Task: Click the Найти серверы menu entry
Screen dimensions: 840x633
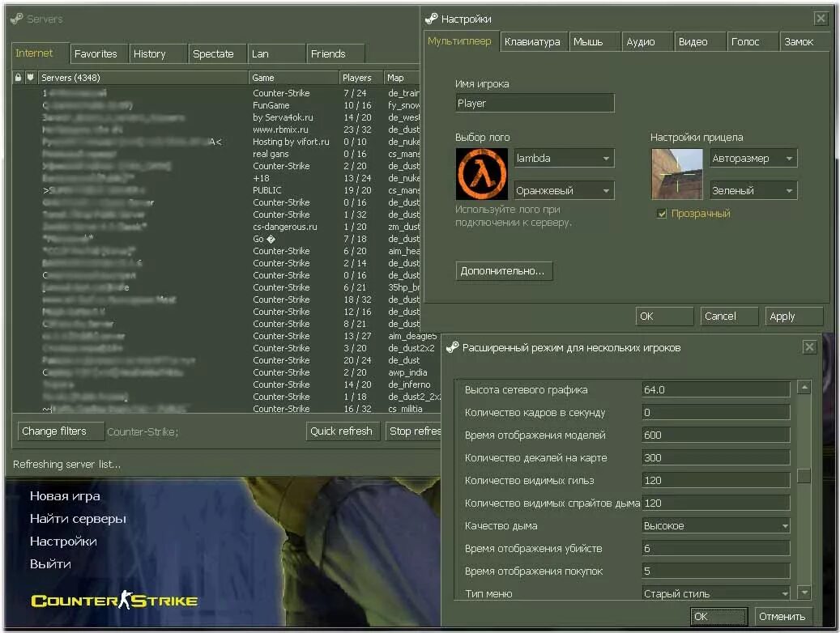Action: (x=79, y=518)
